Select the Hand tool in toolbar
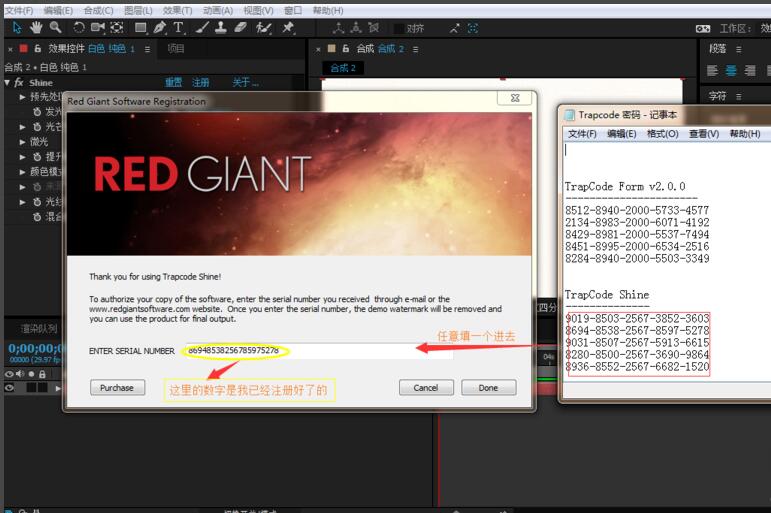This screenshot has width=771, height=513. pos(36,28)
